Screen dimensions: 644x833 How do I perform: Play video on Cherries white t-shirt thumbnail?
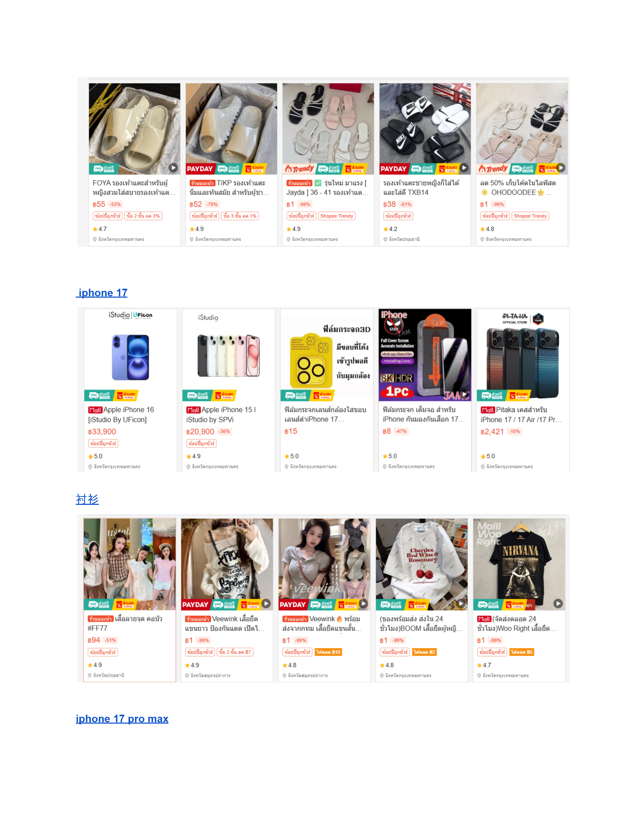coord(461,604)
